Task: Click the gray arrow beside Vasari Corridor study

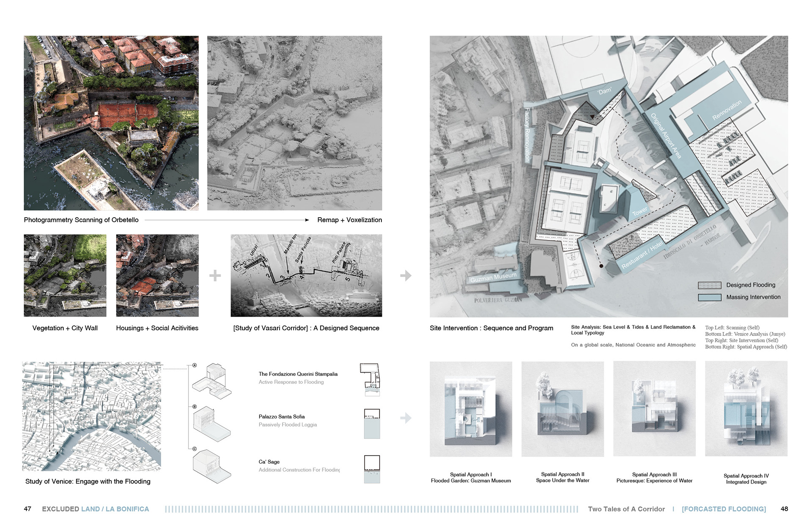Action: pyautogui.click(x=406, y=276)
